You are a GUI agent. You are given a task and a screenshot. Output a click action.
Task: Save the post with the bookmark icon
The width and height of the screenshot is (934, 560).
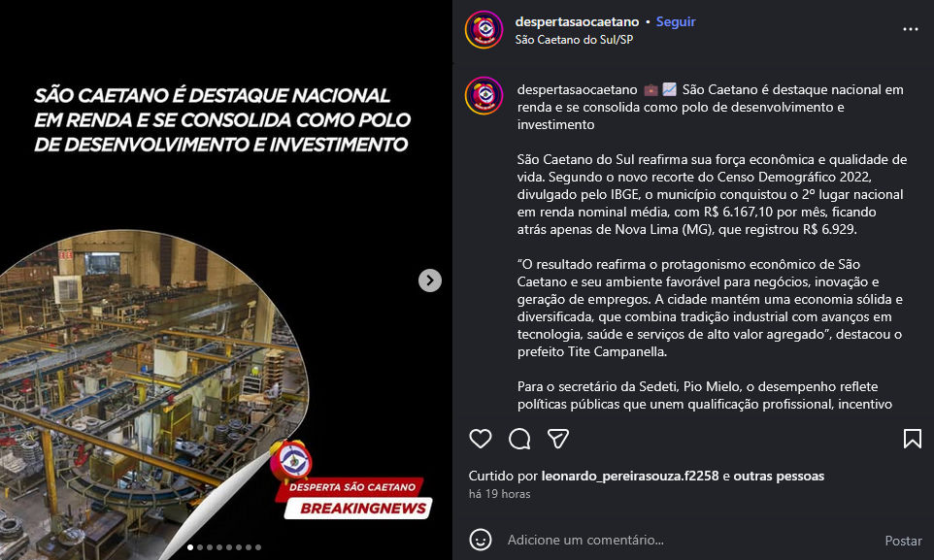tap(912, 439)
